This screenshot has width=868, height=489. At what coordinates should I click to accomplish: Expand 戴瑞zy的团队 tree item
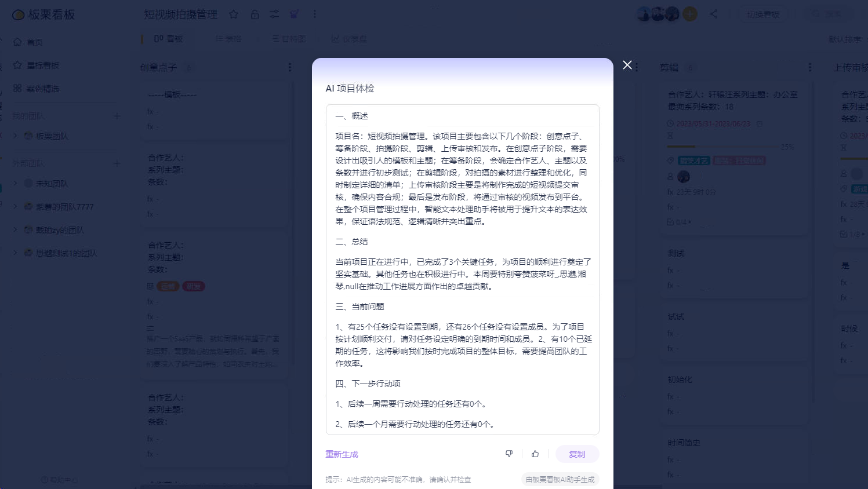(16, 230)
